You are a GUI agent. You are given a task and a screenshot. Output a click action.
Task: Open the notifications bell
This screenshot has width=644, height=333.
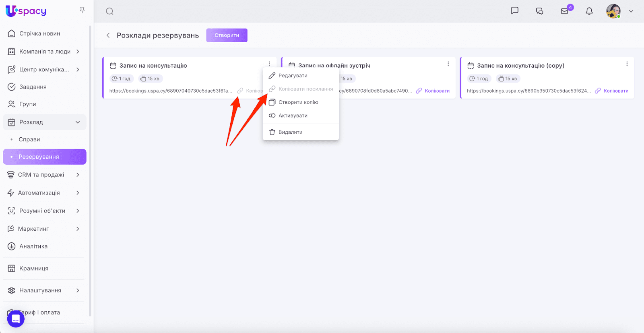589,11
